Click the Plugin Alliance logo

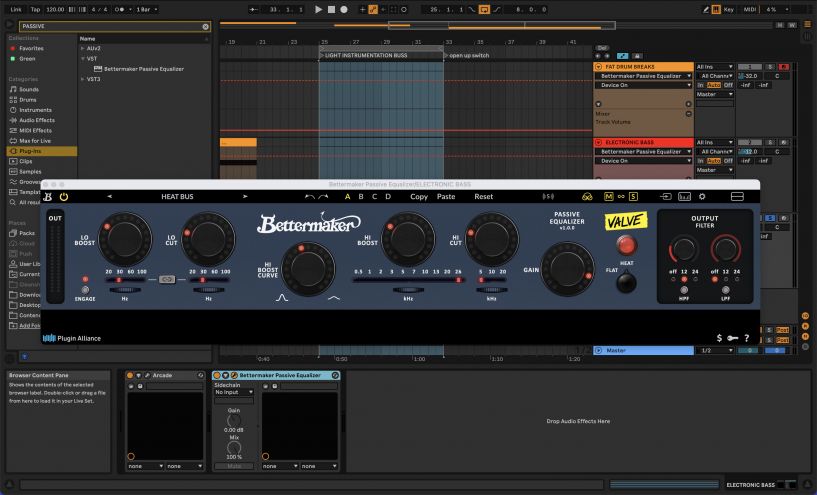pos(71,338)
